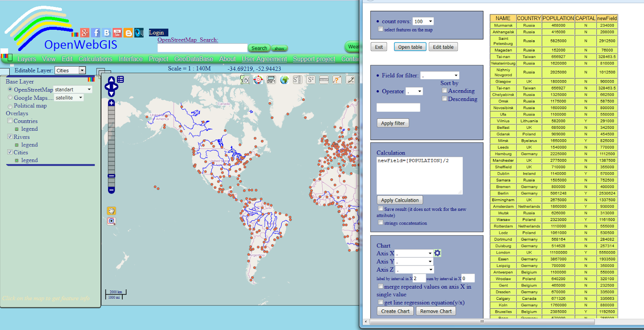Select OpenStreetMap base layer radio
The width and height of the screenshot is (644, 330).
click(x=10, y=89)
